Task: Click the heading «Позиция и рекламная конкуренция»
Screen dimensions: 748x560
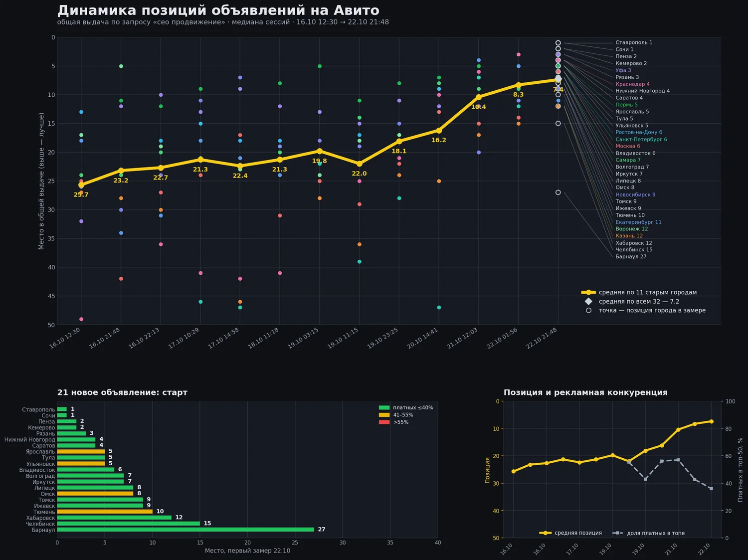Action: (585, 392)
